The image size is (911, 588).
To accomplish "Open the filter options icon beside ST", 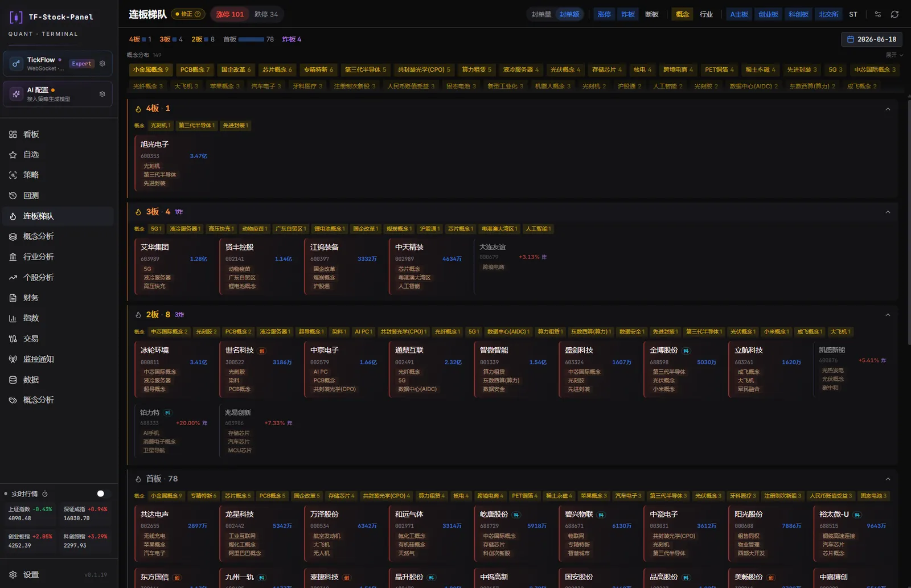I will pos(878,14).
